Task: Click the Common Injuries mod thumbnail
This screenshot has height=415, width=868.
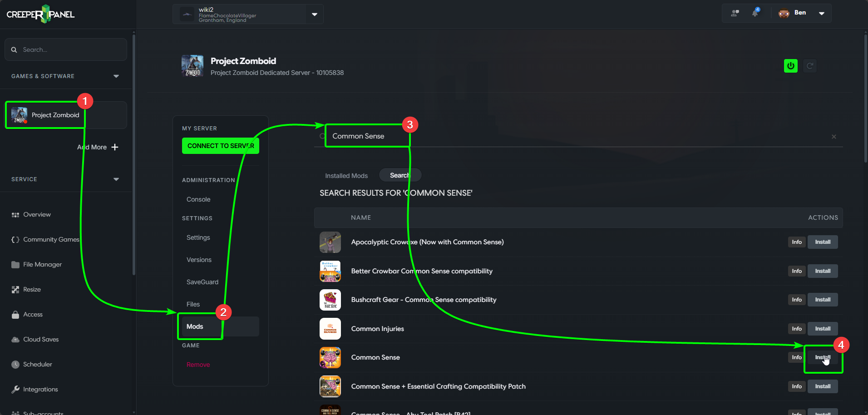Action: (x=330, y=329)
